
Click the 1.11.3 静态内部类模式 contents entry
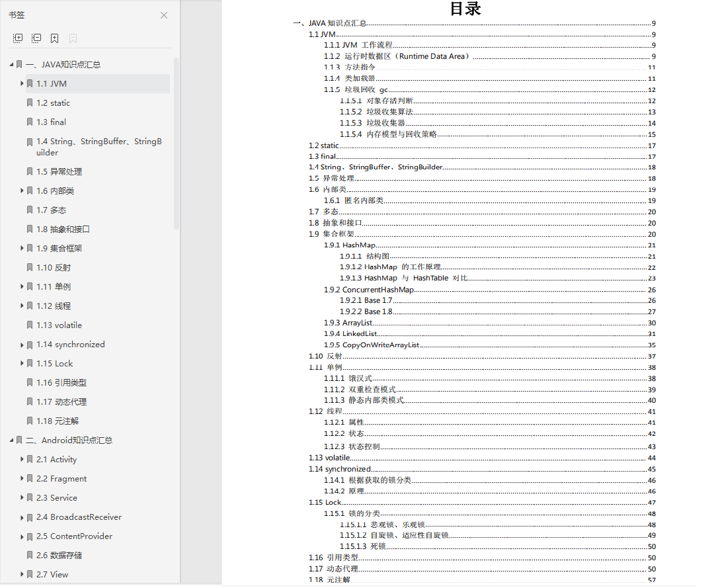(489, 400)
